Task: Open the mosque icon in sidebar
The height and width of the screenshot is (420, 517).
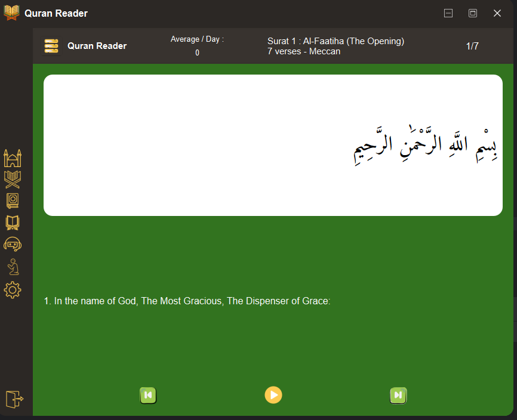Action: (x=13, y=158)
